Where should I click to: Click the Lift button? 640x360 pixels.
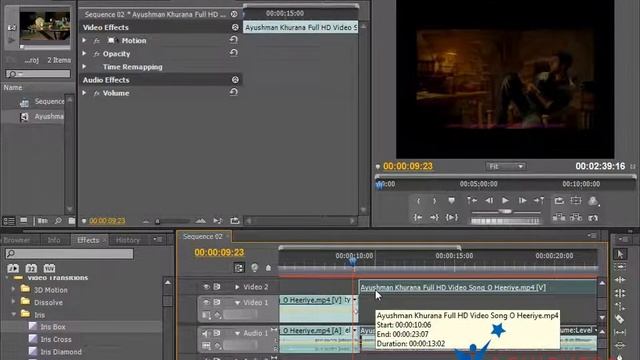[x=559, y=218]
